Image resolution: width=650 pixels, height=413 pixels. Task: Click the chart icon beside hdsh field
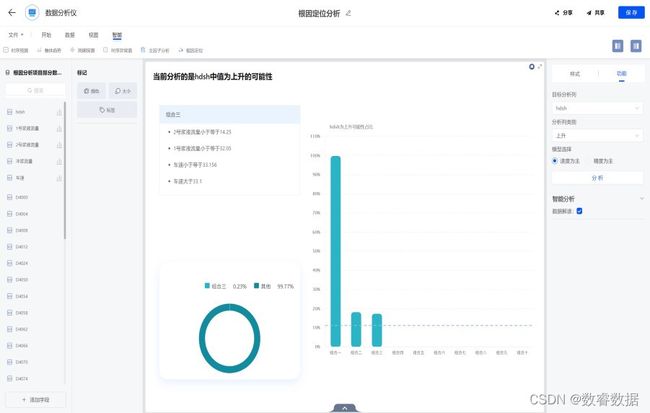(x=59, y=112)
